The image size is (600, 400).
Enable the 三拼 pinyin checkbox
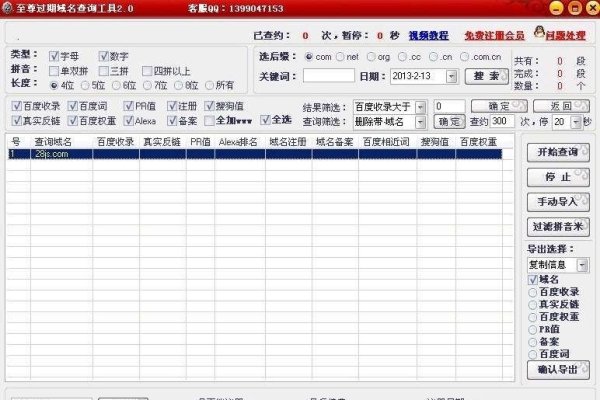coord(103,71)
